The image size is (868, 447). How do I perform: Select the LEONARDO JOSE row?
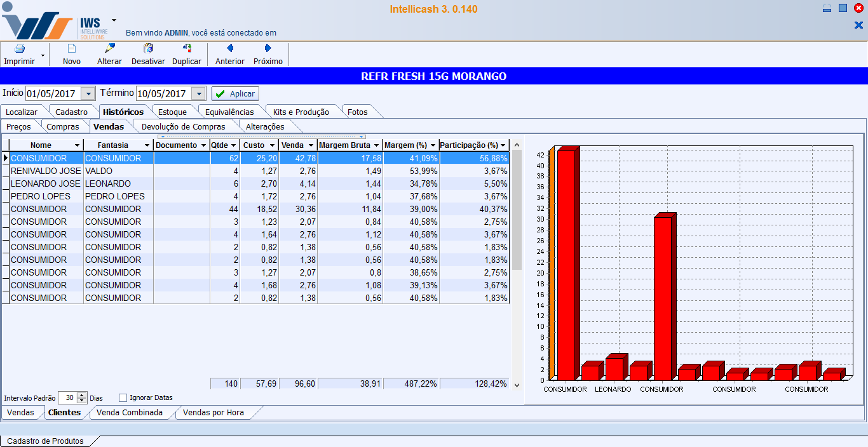[259, 183]
